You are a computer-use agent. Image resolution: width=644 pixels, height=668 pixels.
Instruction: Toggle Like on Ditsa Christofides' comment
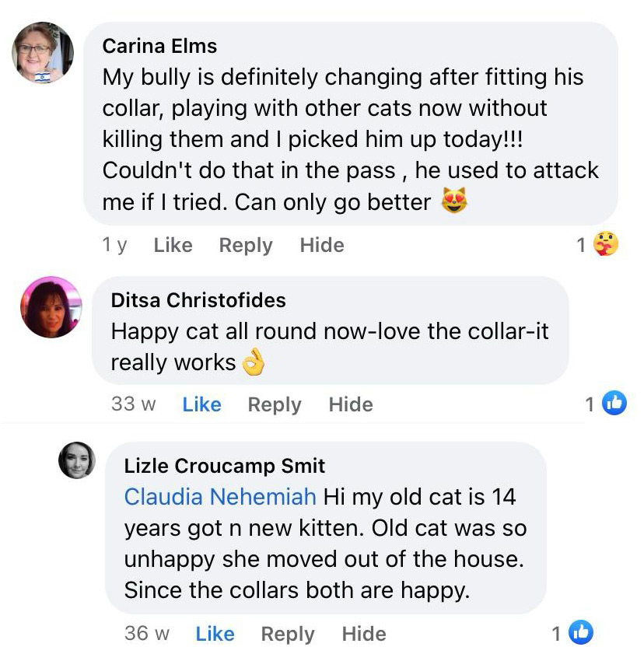(x=201, y=404)
